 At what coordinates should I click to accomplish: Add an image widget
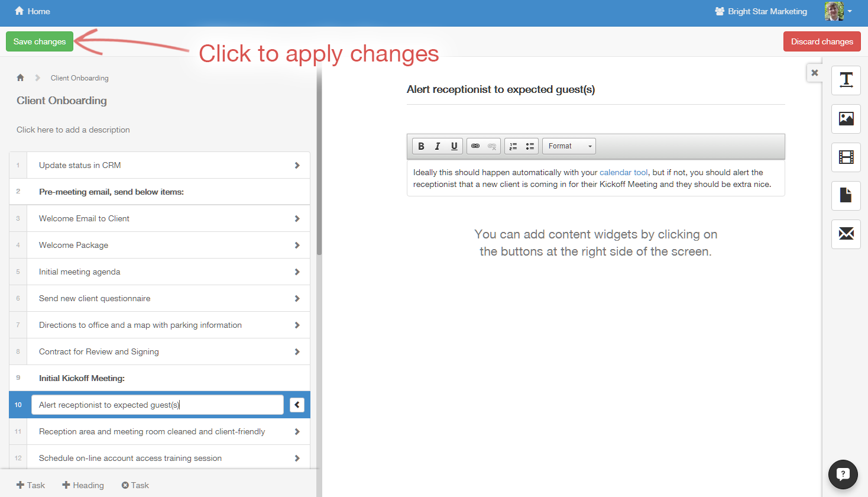click(846, 119)
